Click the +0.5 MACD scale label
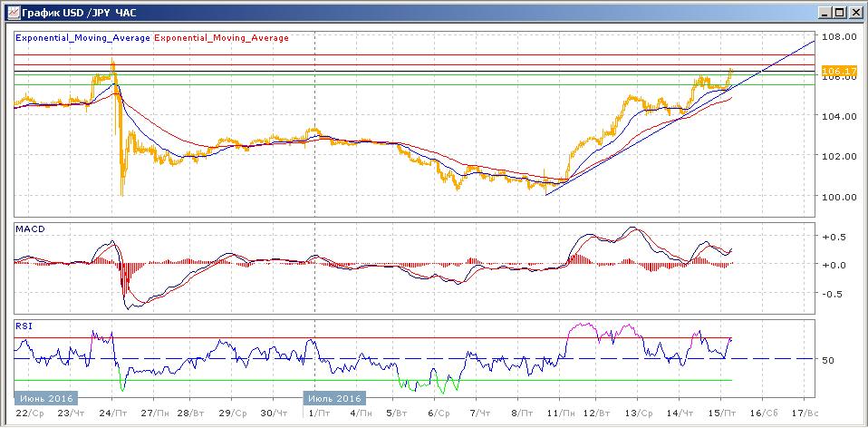Image resolution: width=868 pixels, height=428 pixels. click(832, 237)
